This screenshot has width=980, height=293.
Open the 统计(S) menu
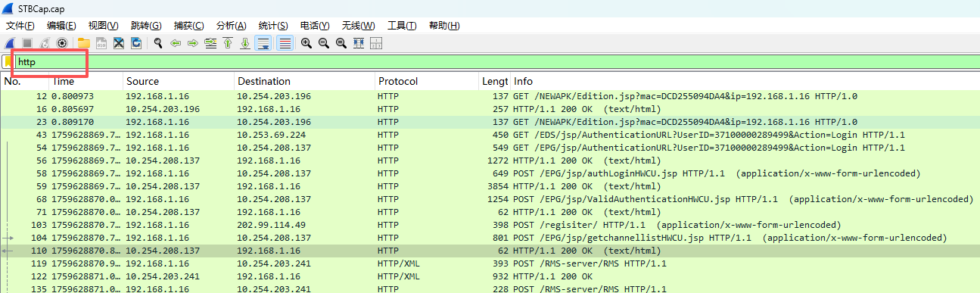click(x=274, y=26)
